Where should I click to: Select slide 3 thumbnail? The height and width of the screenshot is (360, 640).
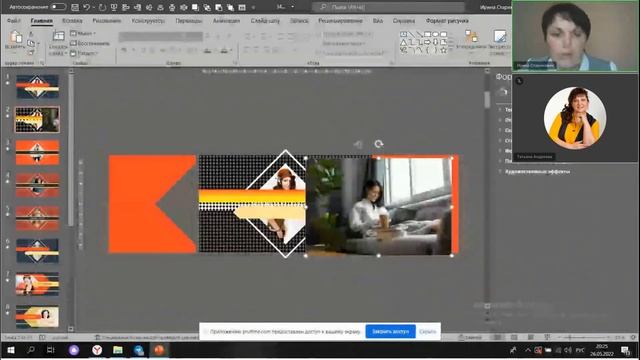37,152
